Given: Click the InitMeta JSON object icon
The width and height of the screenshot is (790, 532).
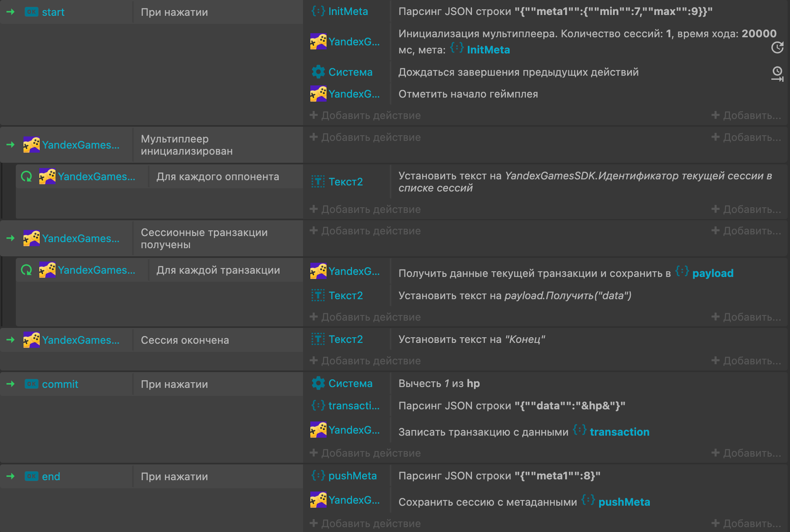Looking at the screenshot, I should click(x=318, y=11).
